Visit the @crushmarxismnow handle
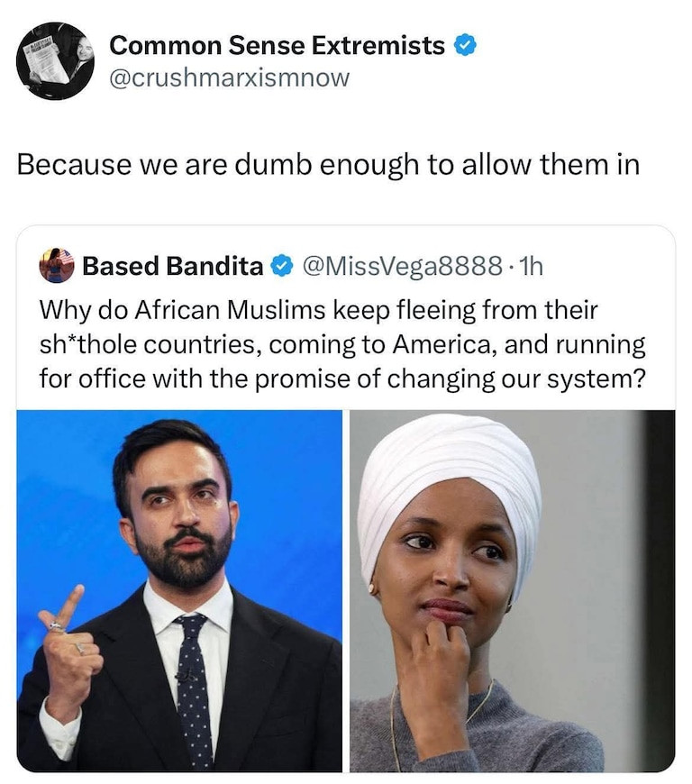This screenshot has width=692, height=784. tap(229, 77)
